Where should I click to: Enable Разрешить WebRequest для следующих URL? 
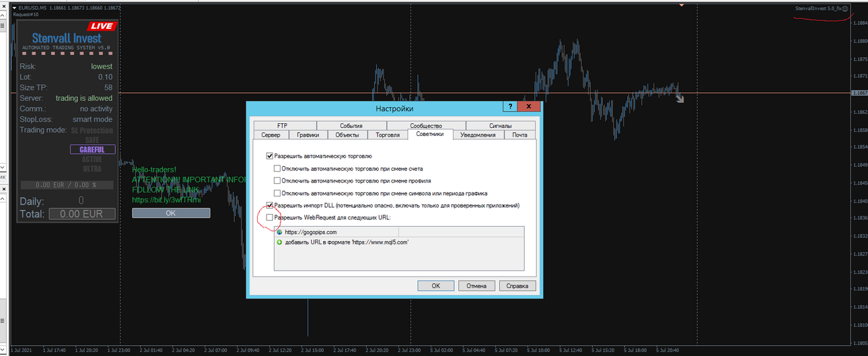[x=270, y=217]
